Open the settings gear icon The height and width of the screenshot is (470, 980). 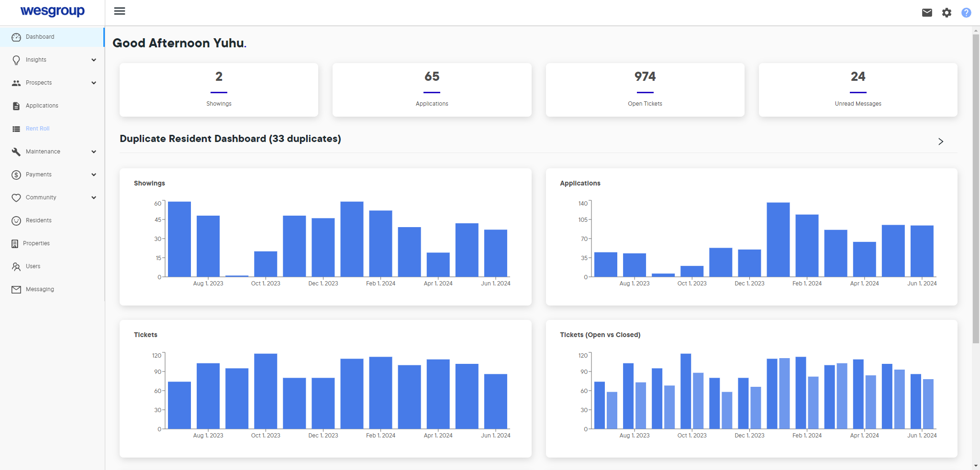click(947, 12)
